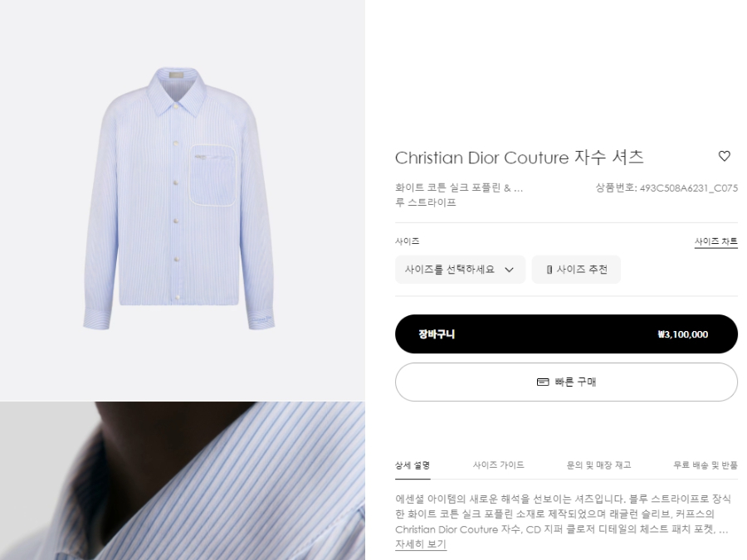The height and width of the screenshot is (560, 747).
Task: Click the 빠른 구매 quick purchase button
Action: point(566,382)
